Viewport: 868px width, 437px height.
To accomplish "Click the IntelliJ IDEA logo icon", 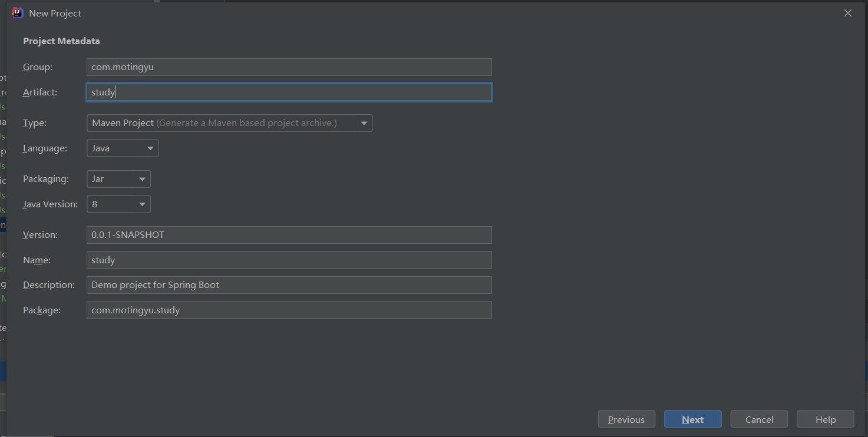I will pos(18,13).
